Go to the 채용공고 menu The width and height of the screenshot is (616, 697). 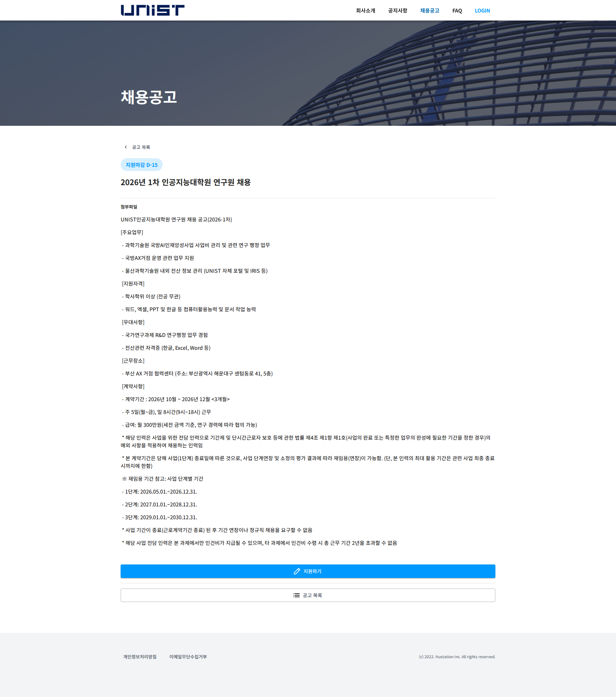430,11
